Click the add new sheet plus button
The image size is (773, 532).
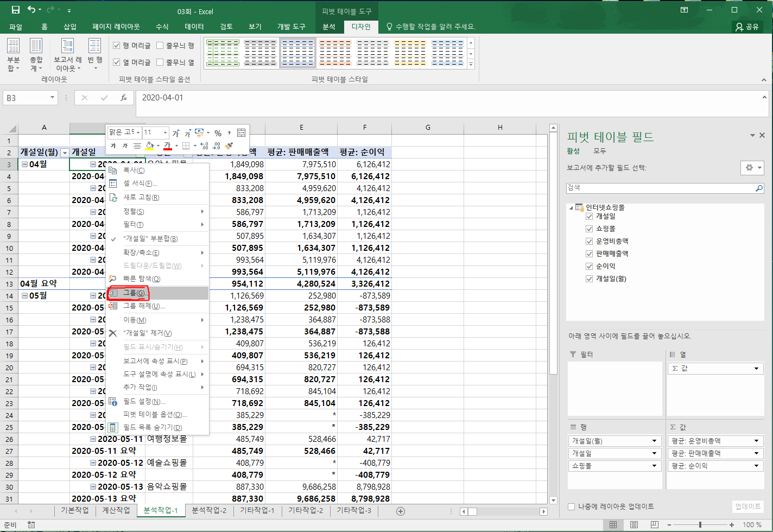(x=401, y=511)
